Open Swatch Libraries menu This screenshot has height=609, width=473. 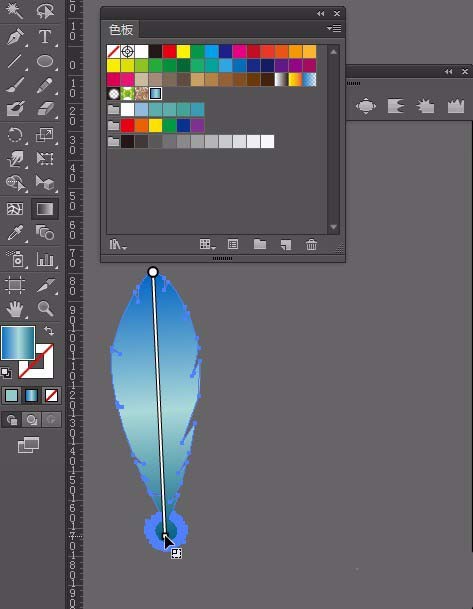pos(117,244)
